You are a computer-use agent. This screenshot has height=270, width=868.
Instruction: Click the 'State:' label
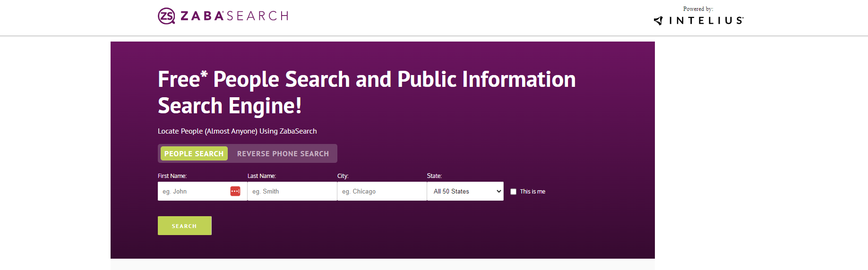tap(435, 176)
